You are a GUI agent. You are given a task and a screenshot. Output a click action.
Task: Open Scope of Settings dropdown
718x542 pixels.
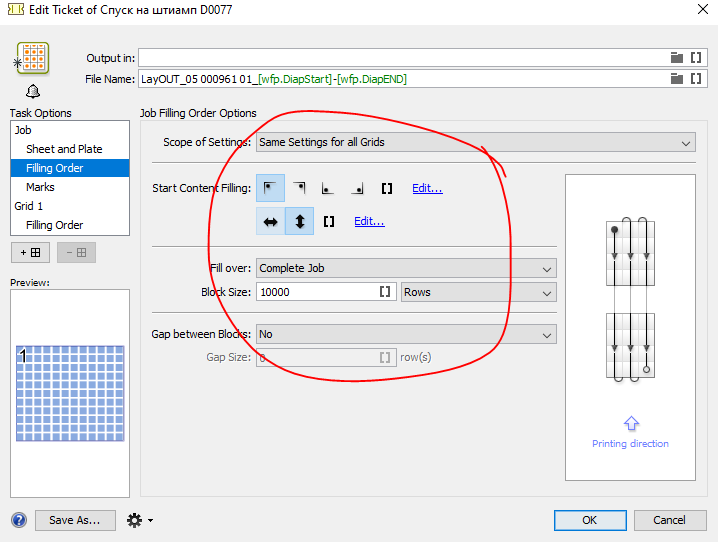click(x=476, y=142)
